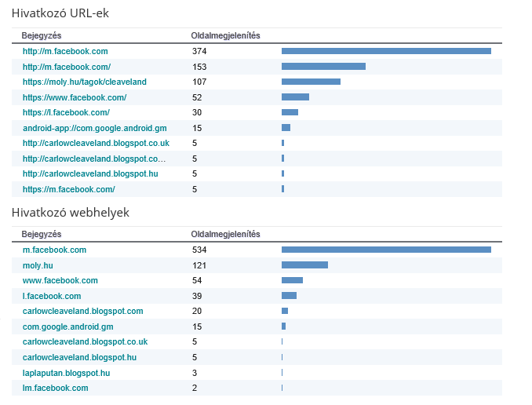Screen dimensions: 532x405
Task: Click the bar for www.facebook.com site
Action: (292, 280)
